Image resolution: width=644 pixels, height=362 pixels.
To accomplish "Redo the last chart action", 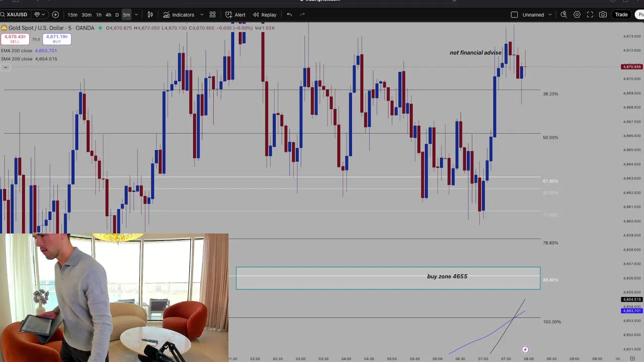I will (x=302, y=15).
